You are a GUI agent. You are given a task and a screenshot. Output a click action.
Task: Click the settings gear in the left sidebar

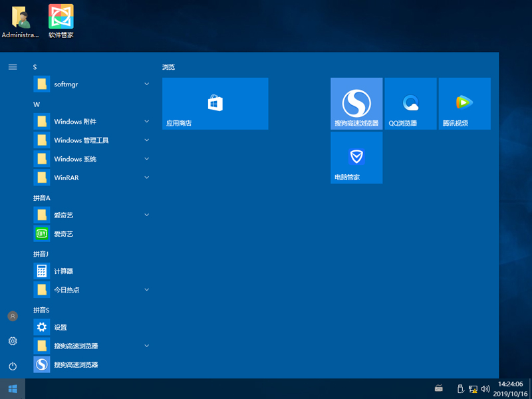(12, 341)
